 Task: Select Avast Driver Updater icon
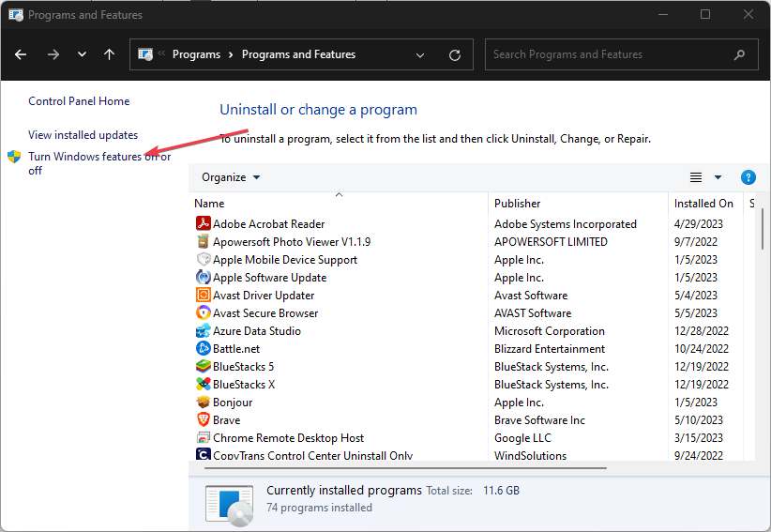(x=204, y=295)
